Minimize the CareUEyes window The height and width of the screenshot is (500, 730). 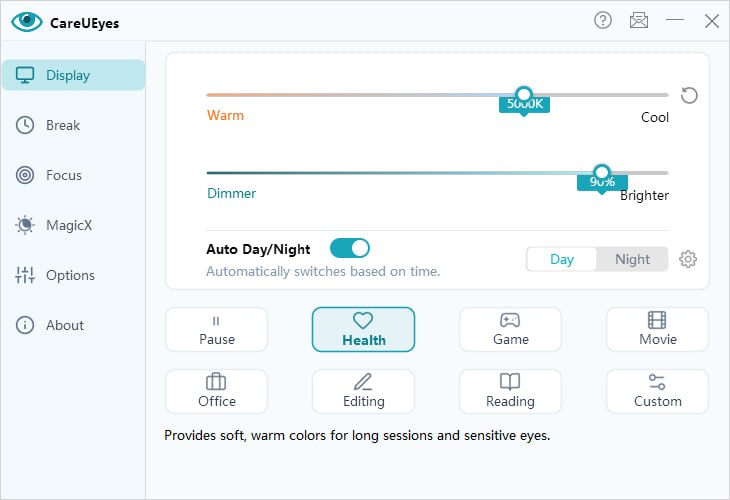(675, 20)
